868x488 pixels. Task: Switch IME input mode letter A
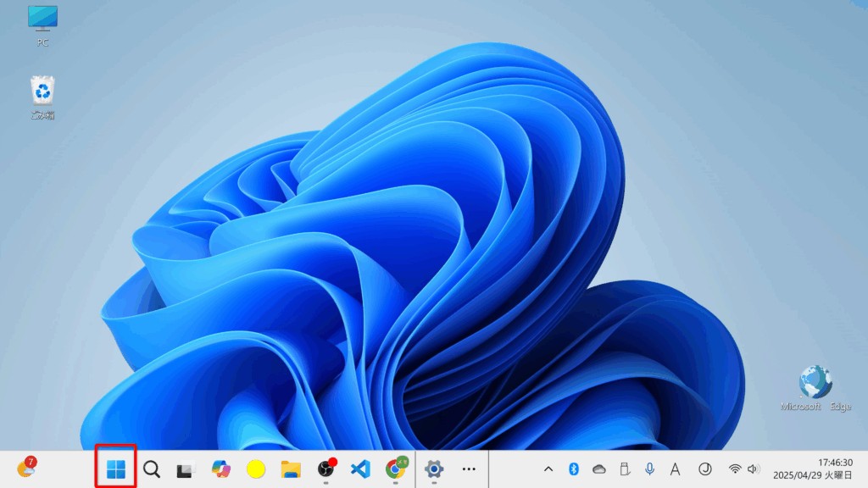coord(675,469)
